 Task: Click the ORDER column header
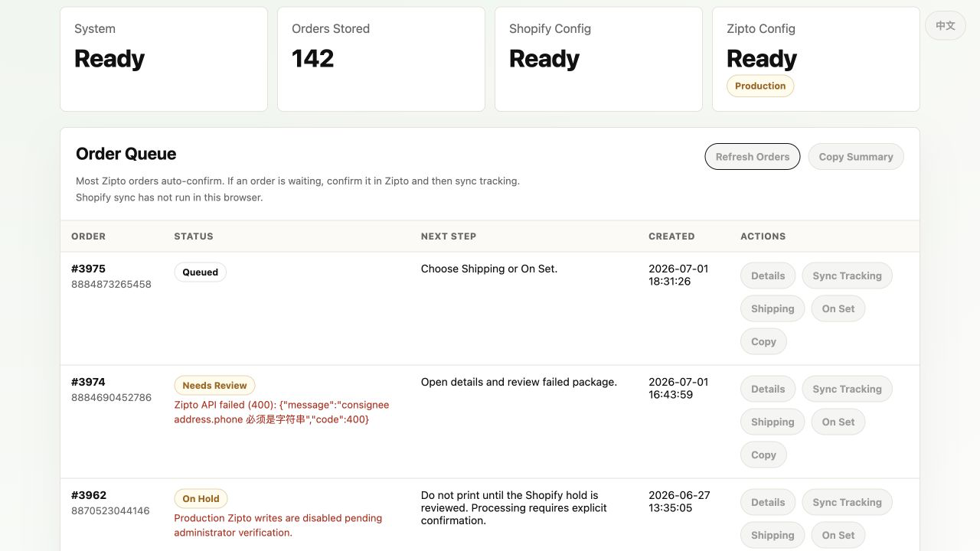click(x=89, y=236)
